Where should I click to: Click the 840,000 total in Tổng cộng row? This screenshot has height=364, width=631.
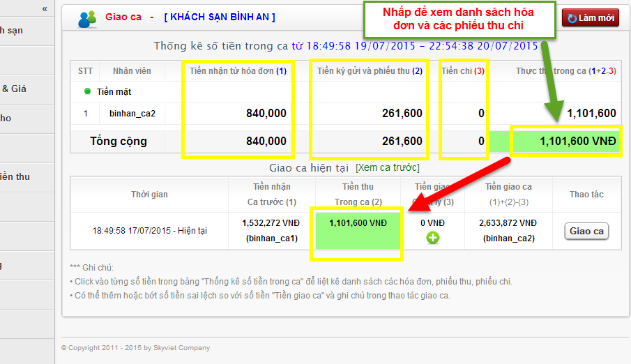pos(266,141)
